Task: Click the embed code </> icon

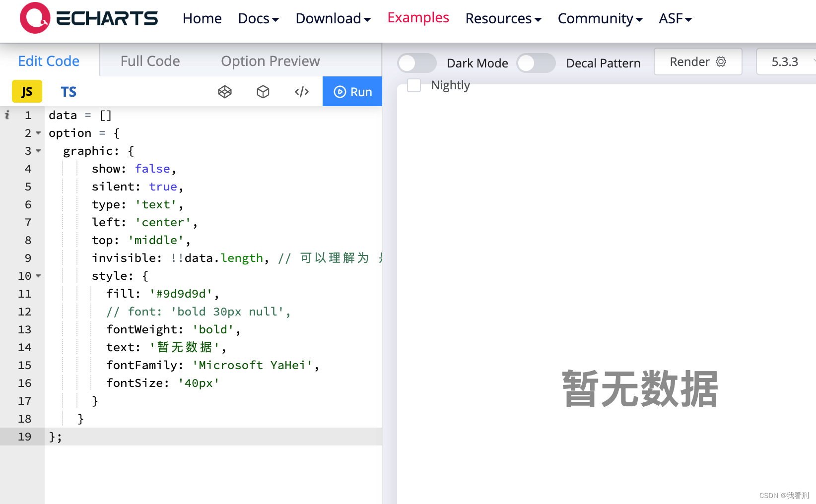Action: click(x=301, y=91)
